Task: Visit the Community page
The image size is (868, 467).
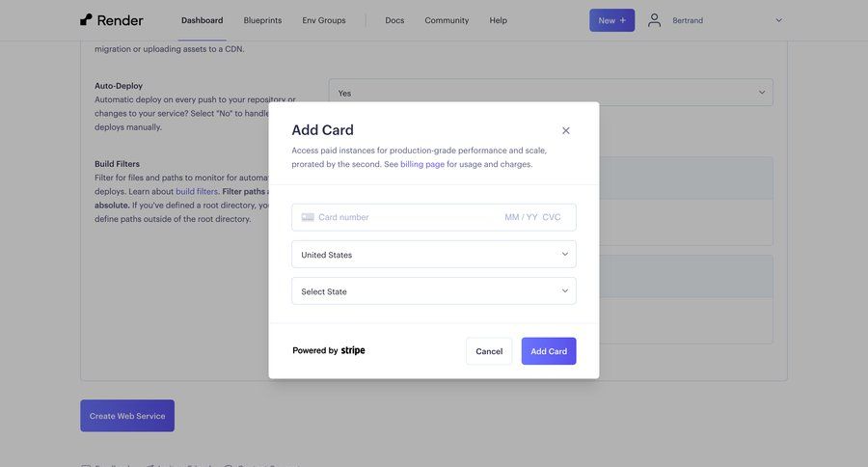Action: click(x=447, y=20)
